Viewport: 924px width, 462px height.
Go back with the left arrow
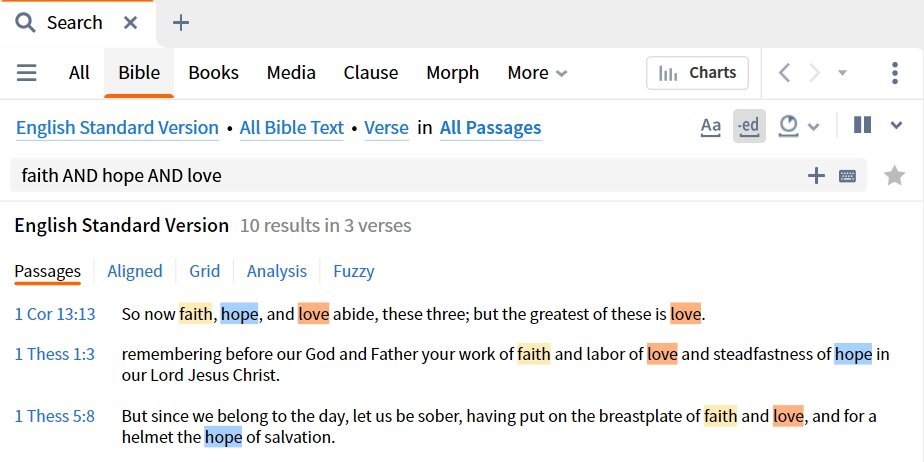(x=784, y=73)
